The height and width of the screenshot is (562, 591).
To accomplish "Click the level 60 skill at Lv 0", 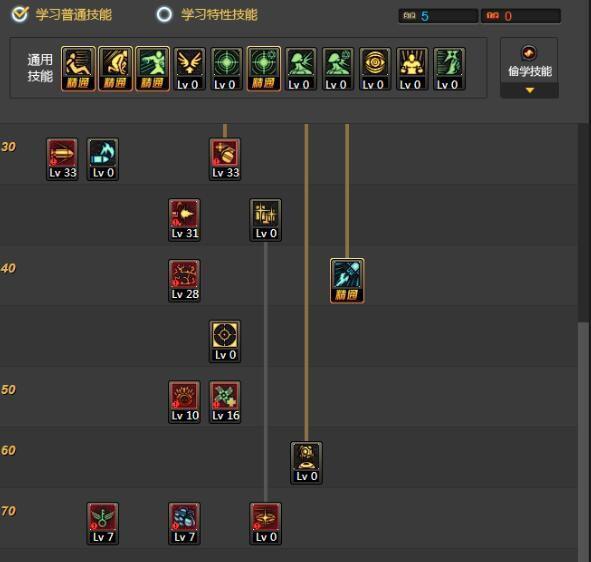I will tap(306, 463).
